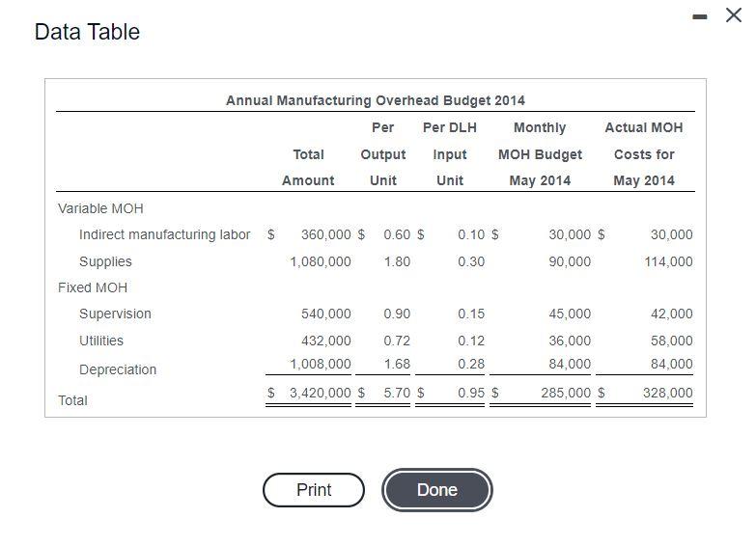Click the Print button

(x=314, y=490)
